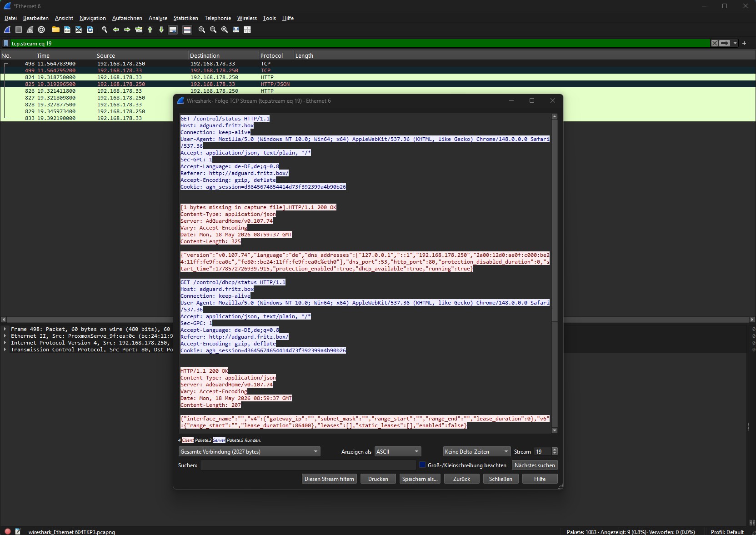The image size is (756, 535).
Task: Go forward in packet history arrow
Action: coord(127,30)
